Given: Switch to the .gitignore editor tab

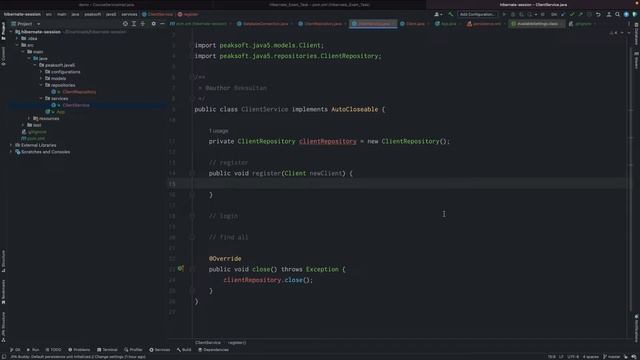Looking at the screenshot, I should (581, 24).
